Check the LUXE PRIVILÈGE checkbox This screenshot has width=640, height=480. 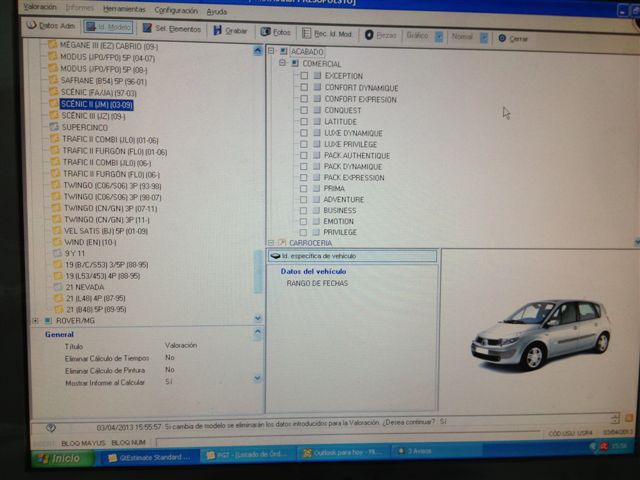point(304,144)
